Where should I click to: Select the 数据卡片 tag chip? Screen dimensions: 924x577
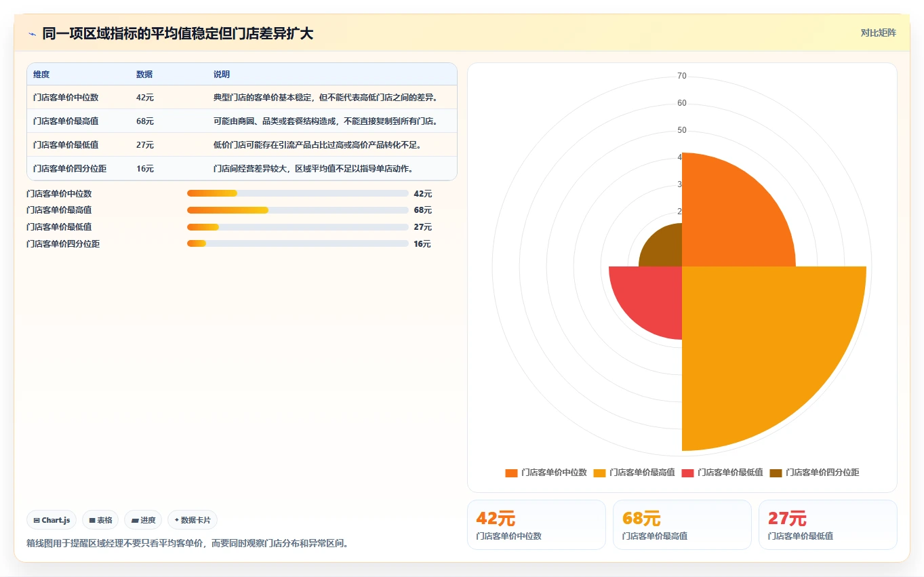tap(193, 520)
